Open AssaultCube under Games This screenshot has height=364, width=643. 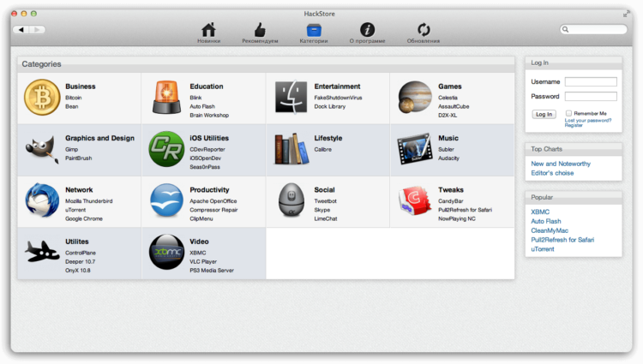click(x=454, y=106)
